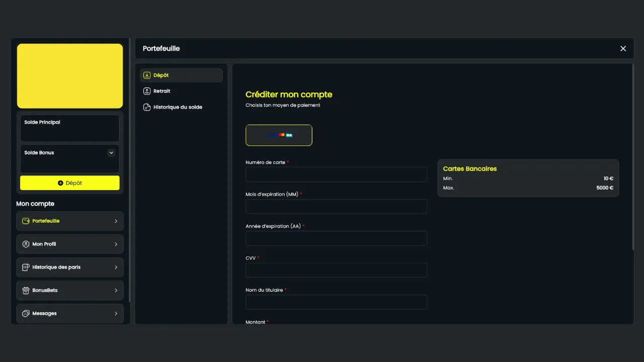Open Portefeuille via its arrow chevron
The height and width of the screenshot is (362, 644).
pos(116,221)
